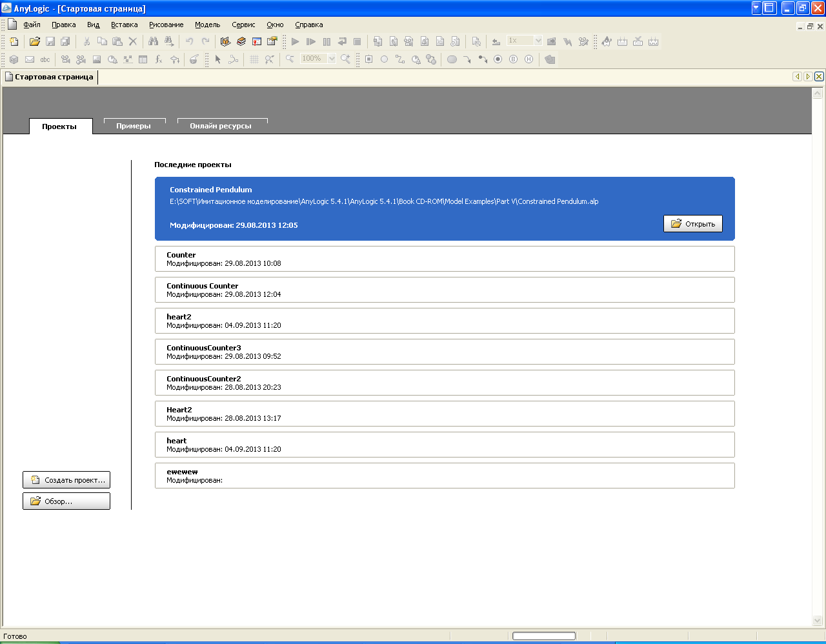Click the Open folder toolbar icon
Screen dimensions: 826x644
pyautogui.click(x=35, y=41)
